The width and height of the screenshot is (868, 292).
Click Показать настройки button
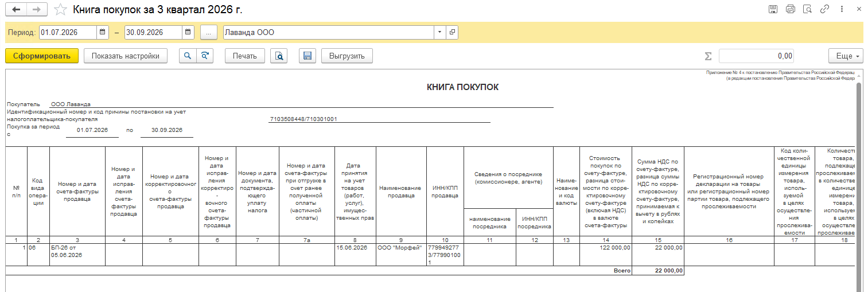[126, 56]
